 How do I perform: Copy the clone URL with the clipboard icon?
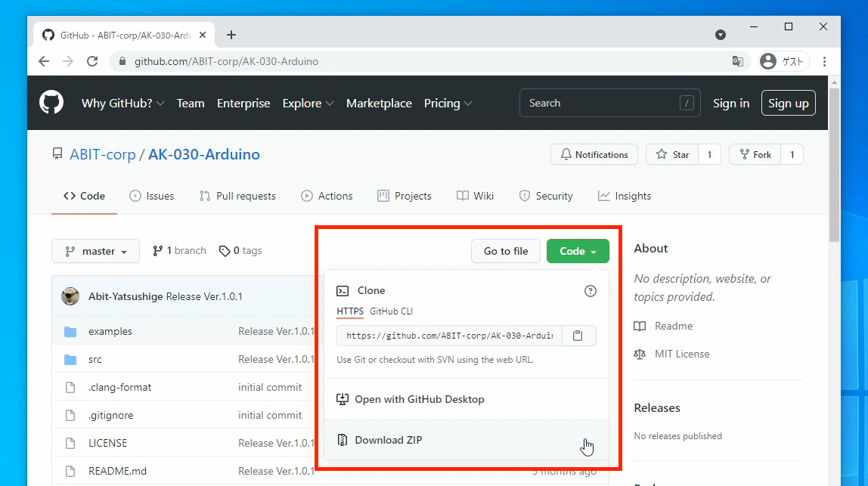[x=578, y=336]
